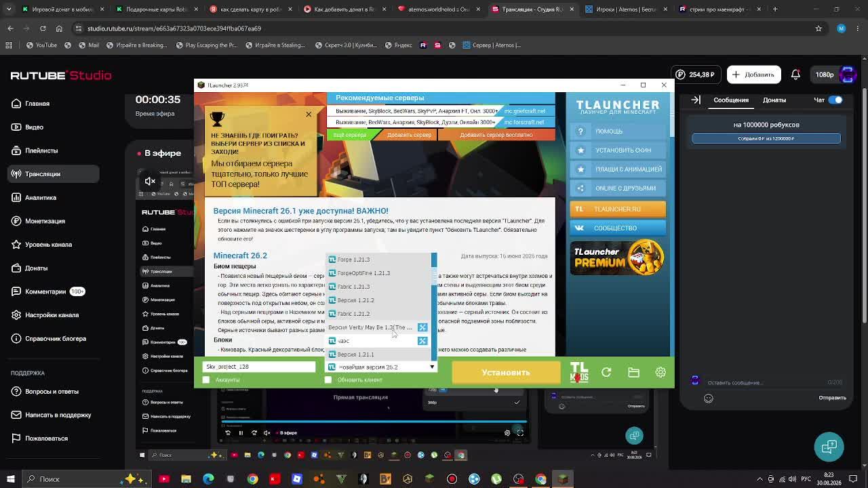This screenshot has height=488, width=868.
Task: Open a new browser tab
Action: coord(775,9)
